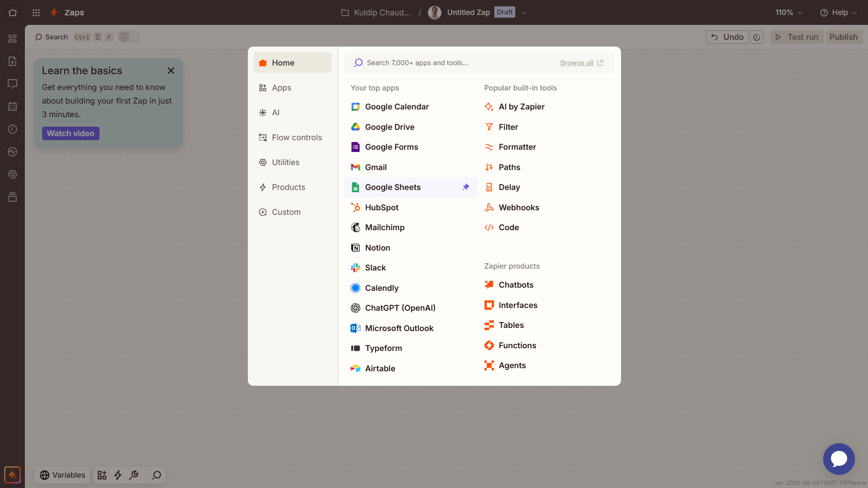The image size is (868, 488).
Task: Switch to the Flow controls tab
Action: point(293,137)
